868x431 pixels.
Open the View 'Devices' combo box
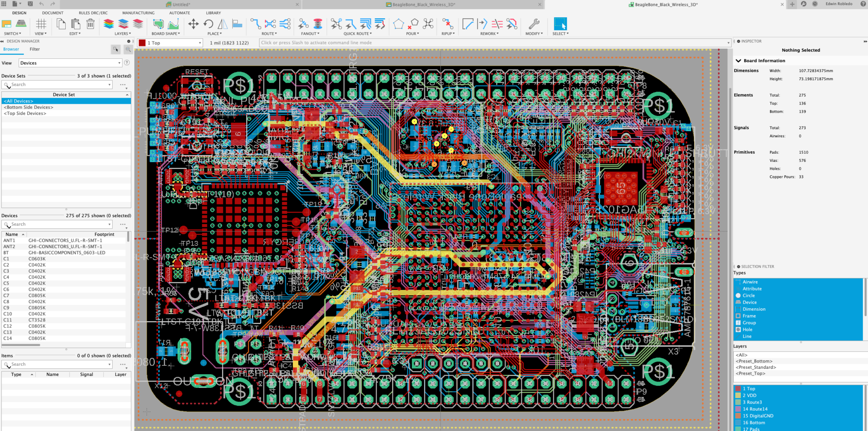70,63
